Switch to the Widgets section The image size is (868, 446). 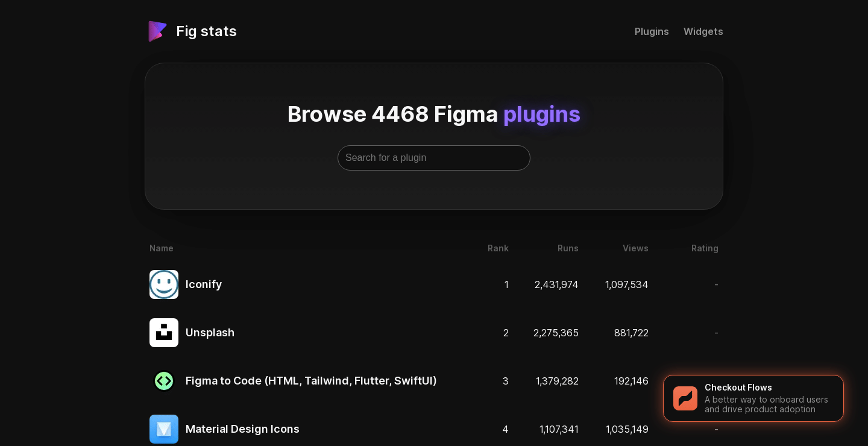coord(703,31)
